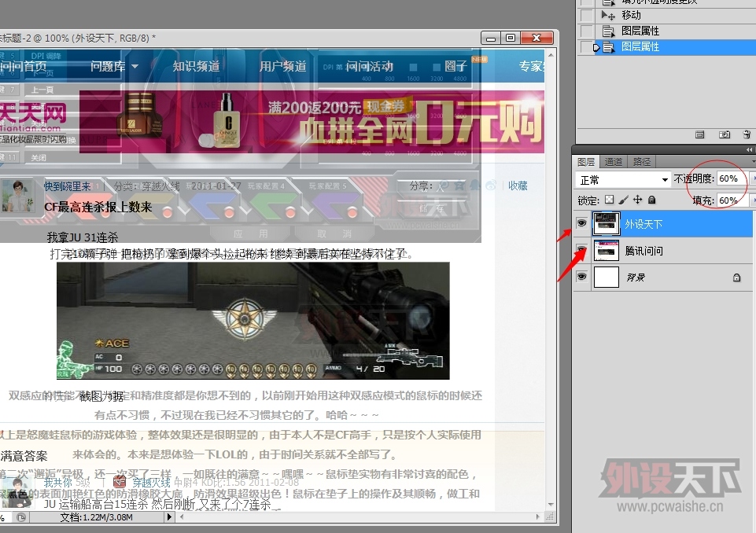Open the 不透明度 slider arrow
Viewport: 756px width, 533px height.
coord(751,178)
